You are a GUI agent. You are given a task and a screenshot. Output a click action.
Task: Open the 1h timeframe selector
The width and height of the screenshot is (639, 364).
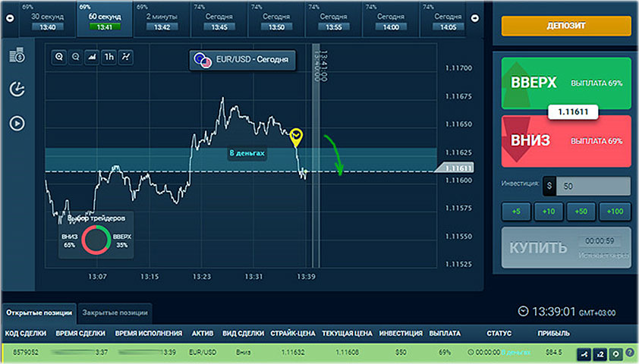pos(109,57)
